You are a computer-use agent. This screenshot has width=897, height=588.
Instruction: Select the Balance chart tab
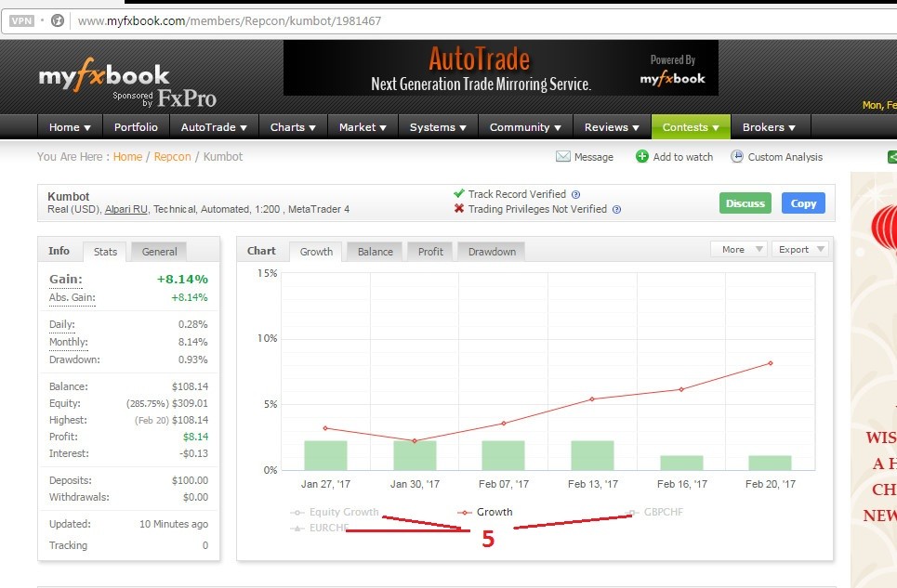tap(376, 252)
